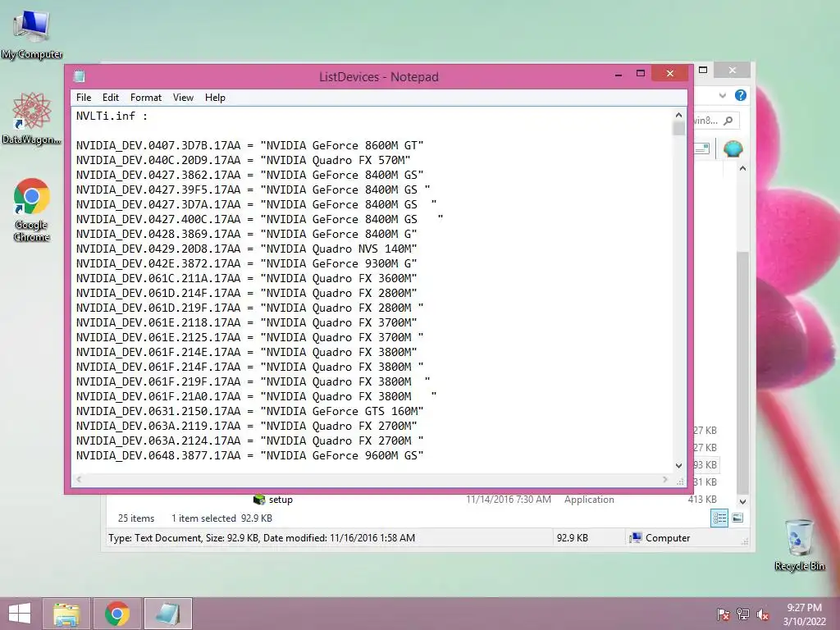Click the NVIDIA_DEV.063A.2119.17AA line
This screenshot has width=840, height=630.
coord(246,426)
